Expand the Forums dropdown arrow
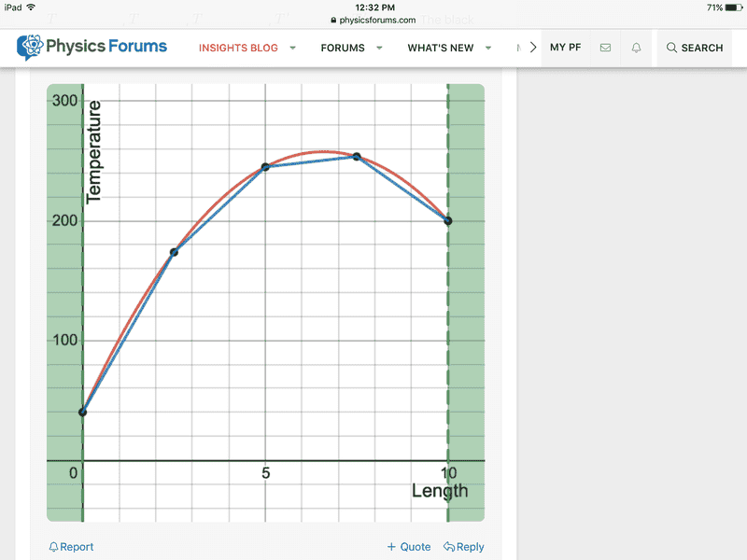747x560 pixels. (379, 49)
